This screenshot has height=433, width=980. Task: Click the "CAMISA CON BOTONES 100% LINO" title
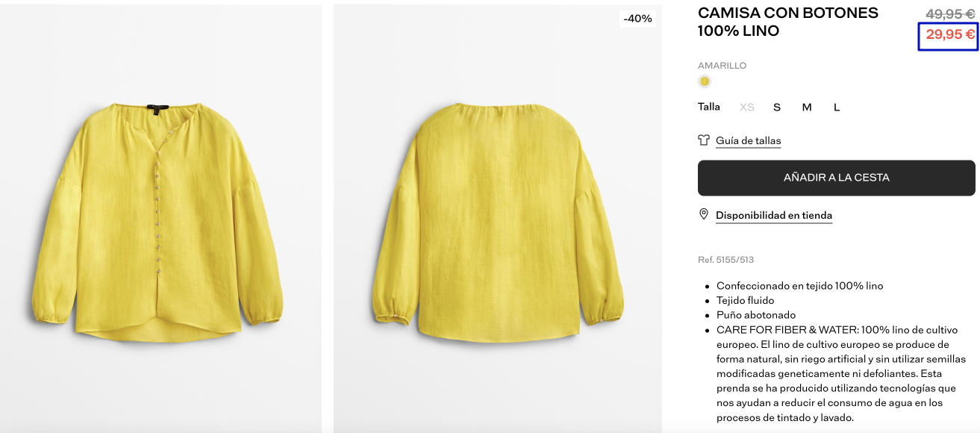click(x=787, y=22)
